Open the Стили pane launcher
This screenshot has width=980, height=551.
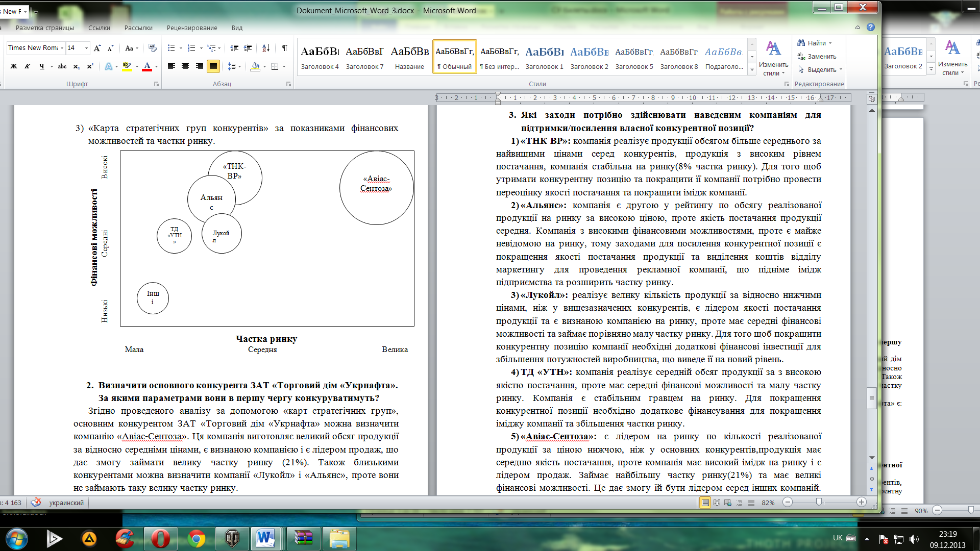point(787,84)
